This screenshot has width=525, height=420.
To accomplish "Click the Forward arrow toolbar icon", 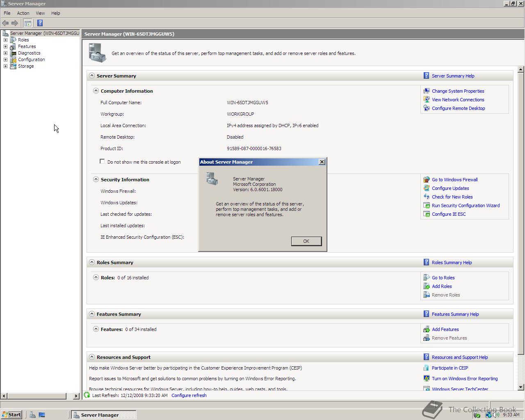I will pyautogui.click(x=15, y=23).
